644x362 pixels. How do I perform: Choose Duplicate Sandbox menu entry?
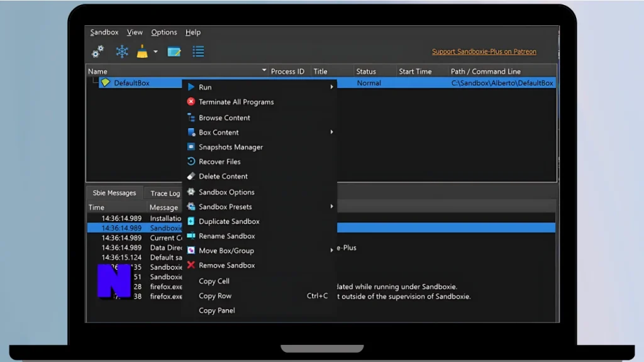pos(259,221)
